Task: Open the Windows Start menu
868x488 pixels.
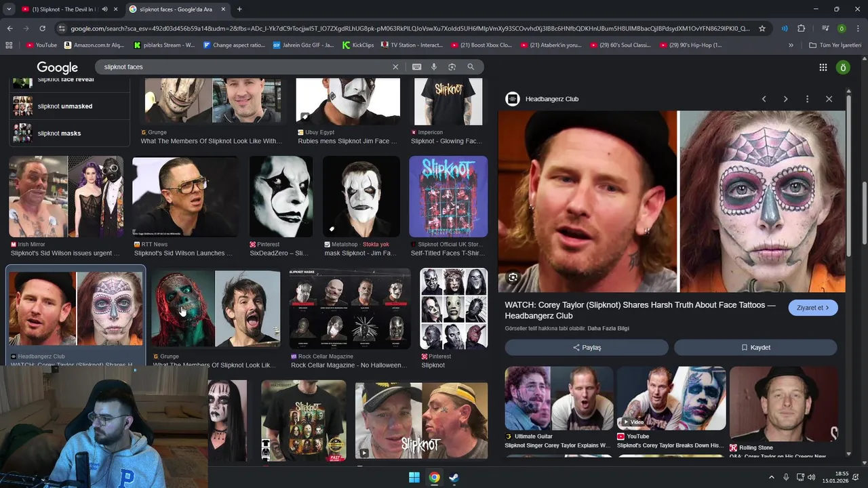Action: (414, 477)
